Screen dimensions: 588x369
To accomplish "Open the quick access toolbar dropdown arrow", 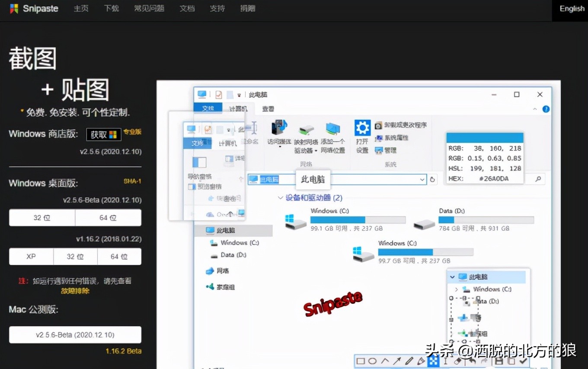I will [239, 95].
